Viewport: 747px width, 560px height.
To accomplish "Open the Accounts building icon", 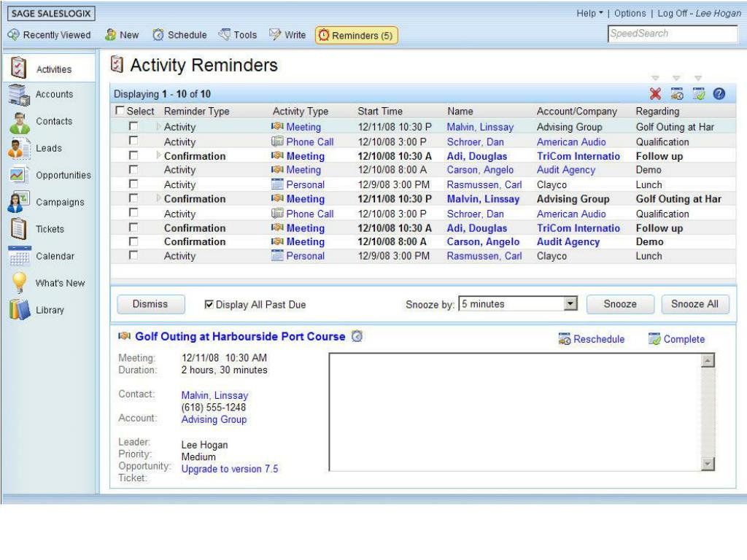I will coord(19,94).
